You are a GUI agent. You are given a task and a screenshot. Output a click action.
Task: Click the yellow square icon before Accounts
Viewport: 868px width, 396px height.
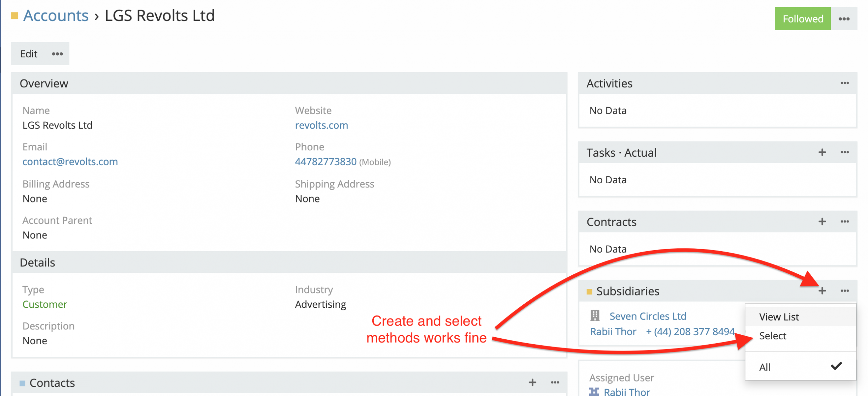pyautogui.click(x=15, y=16)
